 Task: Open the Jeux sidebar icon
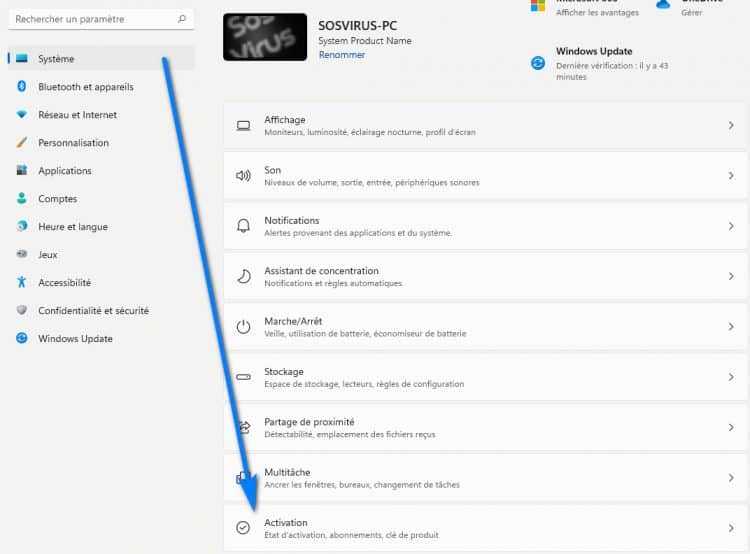coord(21,255)
